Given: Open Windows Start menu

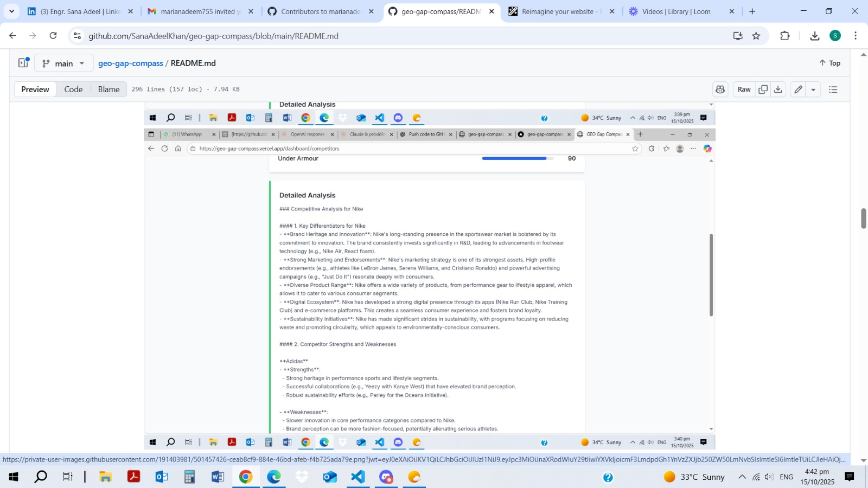Looking at the screenshot, I should (x=14, y=477).
